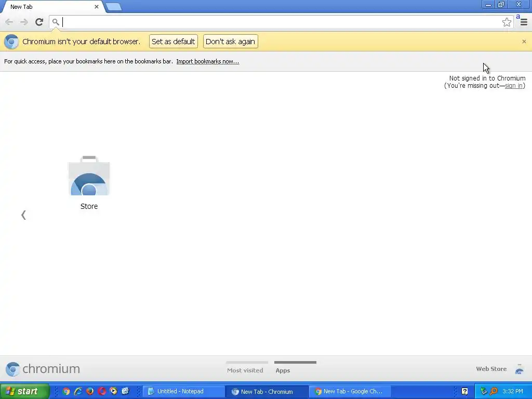Launch Internet Explorer from quick launch
This screenshot has height=399, width=532.
(x=78, y=391)
